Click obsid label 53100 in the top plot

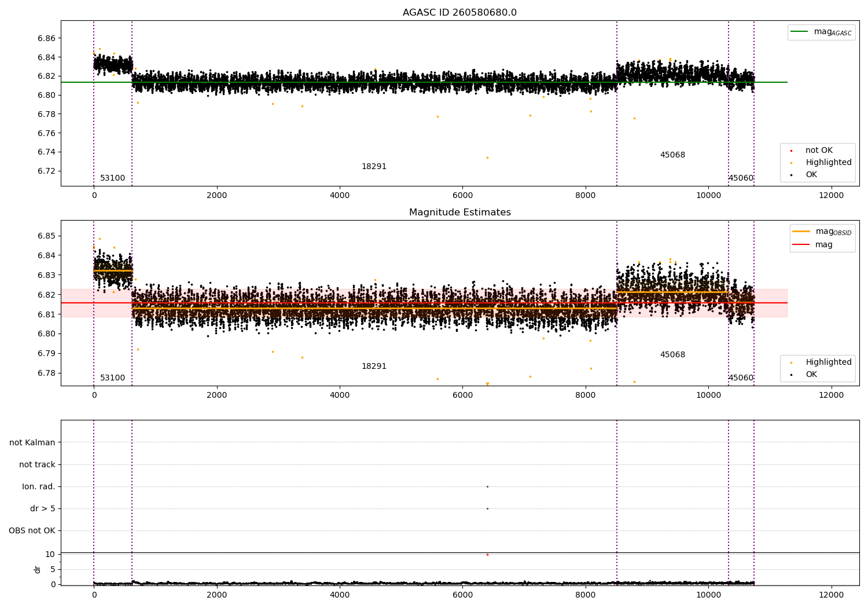pyautogui.click(x=112, y=178)
